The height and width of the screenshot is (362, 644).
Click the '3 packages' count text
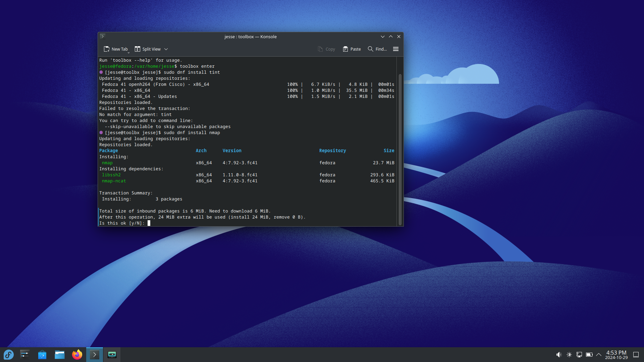(169, 199)
